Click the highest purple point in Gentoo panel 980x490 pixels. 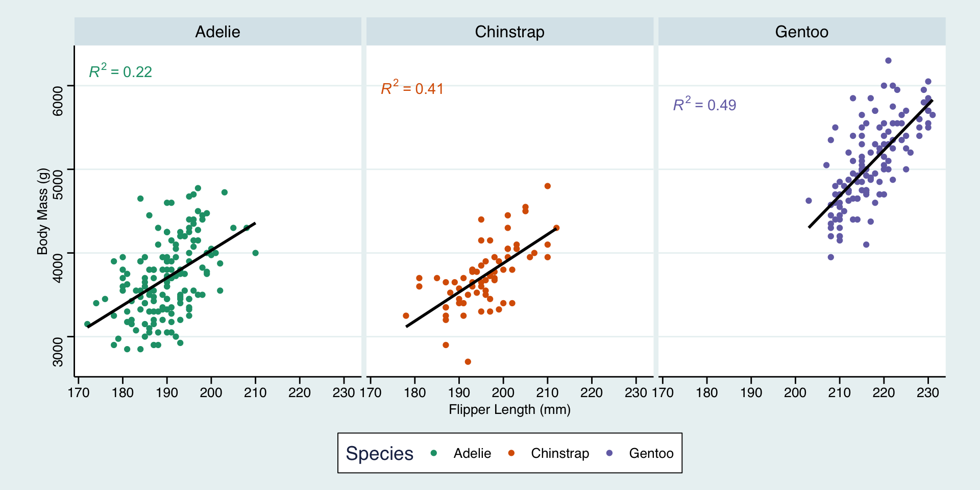[888, 61]
